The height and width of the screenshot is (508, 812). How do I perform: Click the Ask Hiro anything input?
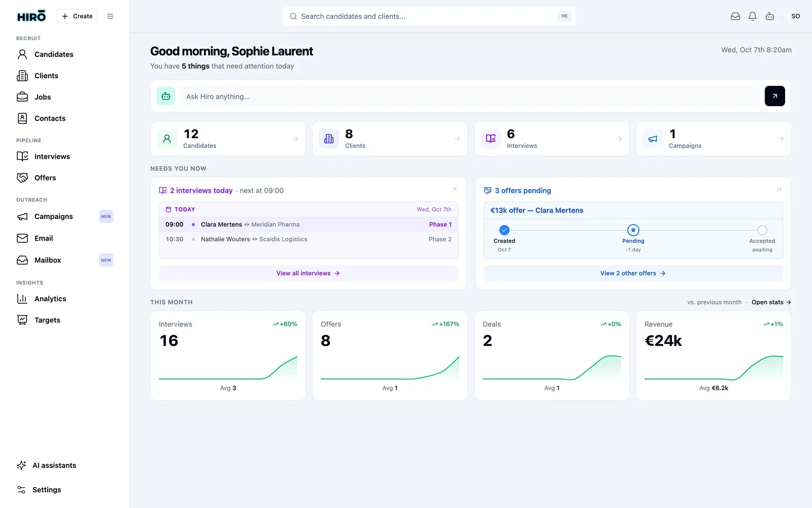470,96
